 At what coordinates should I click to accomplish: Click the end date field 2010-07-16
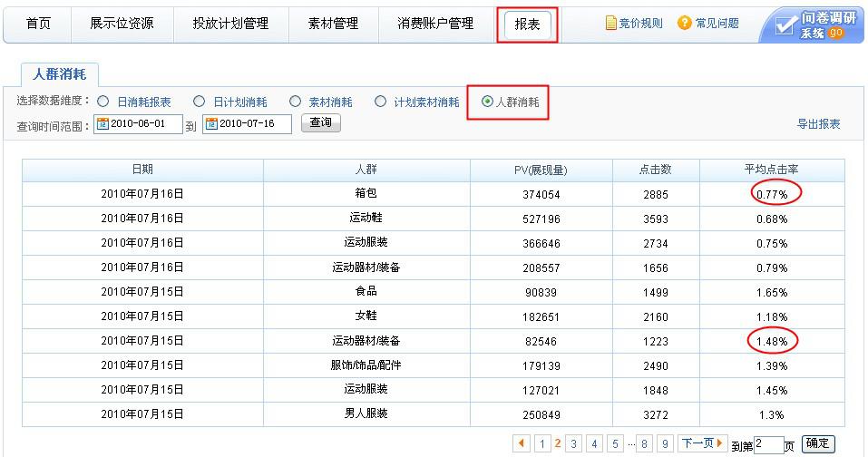[247, 124]
